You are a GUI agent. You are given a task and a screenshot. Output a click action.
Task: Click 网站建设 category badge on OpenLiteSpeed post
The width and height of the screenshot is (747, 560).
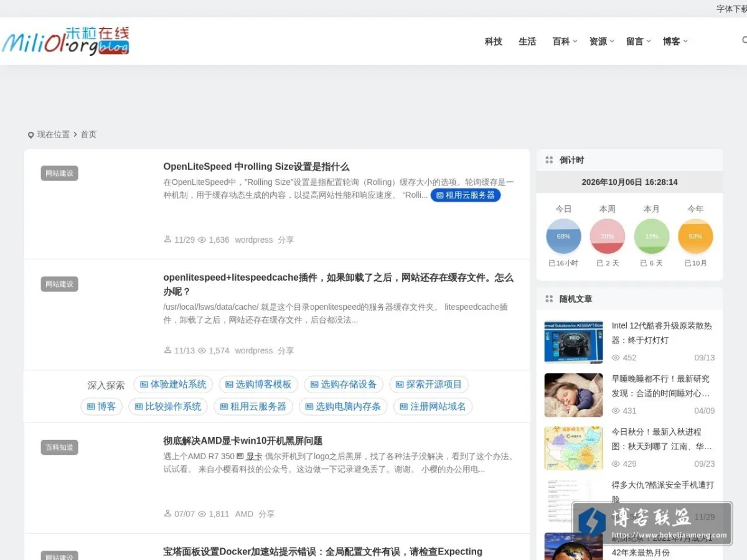tap(60, 174)
